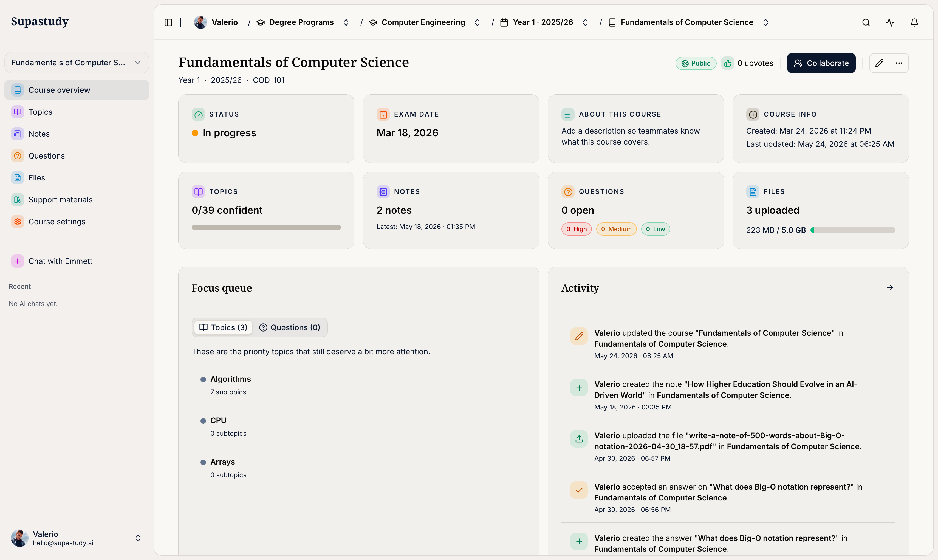The image size is (938, 560).
Task: Click the Notes card icon
Action: point(383,192)
